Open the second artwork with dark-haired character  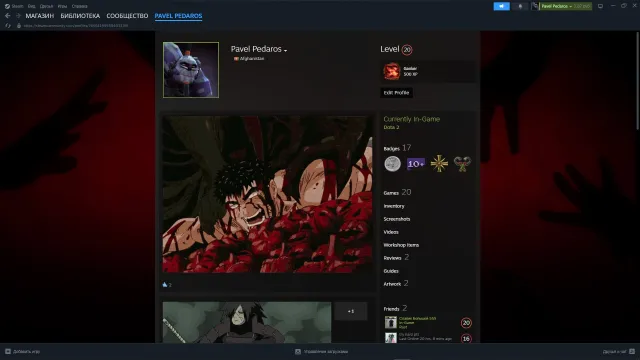247,322
